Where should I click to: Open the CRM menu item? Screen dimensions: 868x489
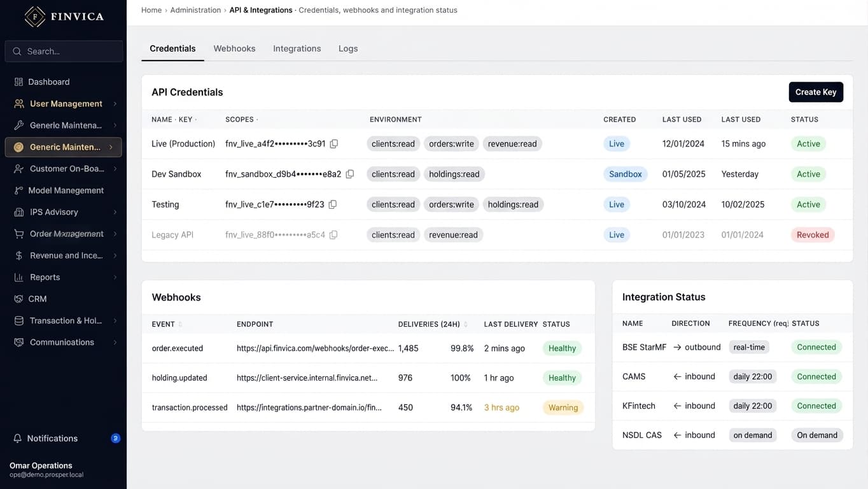64,299
